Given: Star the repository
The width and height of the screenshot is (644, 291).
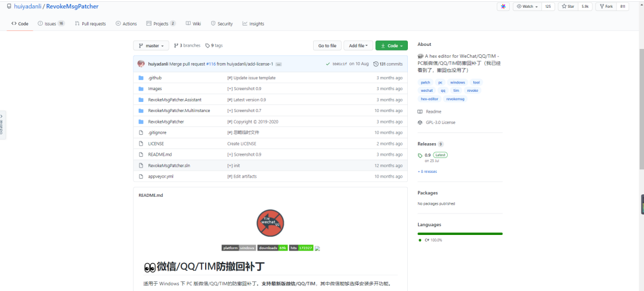Looking at the screenshot, I should pyautogui.click(x=566, y=7).
